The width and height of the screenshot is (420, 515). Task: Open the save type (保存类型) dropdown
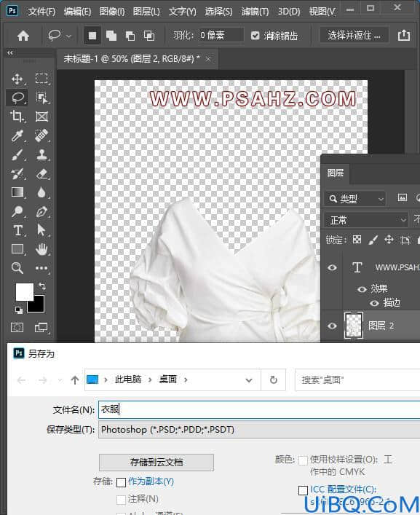tap(259, 430)
